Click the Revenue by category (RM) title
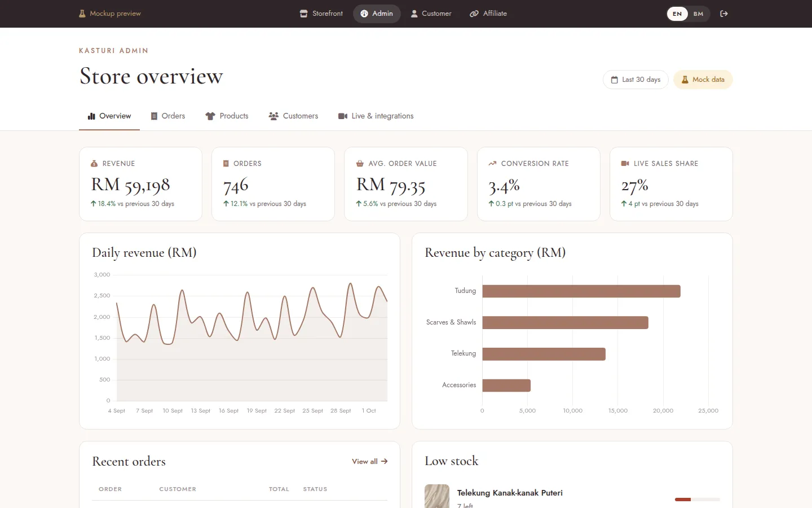This screenshot has width=812, height=508. click(495, 253)
